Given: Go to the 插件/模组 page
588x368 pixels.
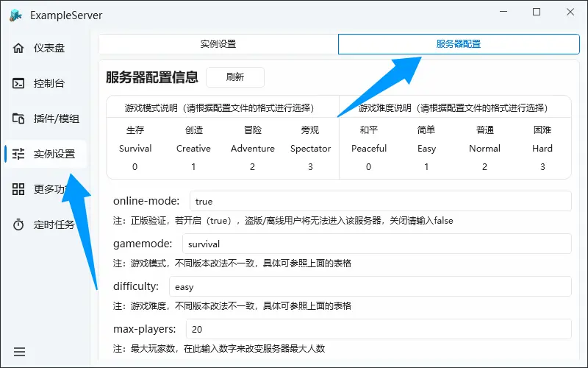Looking at the screenshot, I should (46, 118).
